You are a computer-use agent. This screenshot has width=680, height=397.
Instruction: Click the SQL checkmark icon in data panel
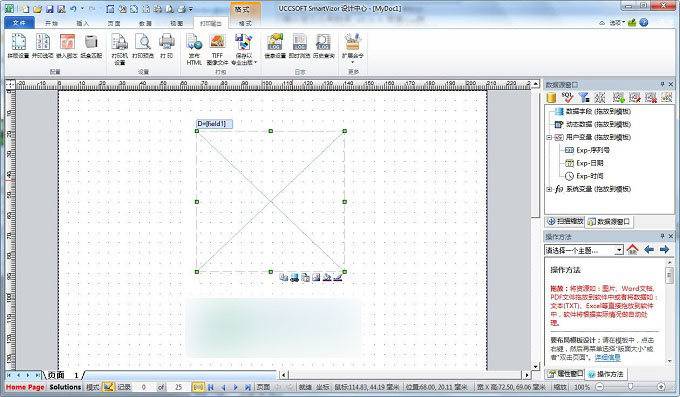tap(567, 97)
